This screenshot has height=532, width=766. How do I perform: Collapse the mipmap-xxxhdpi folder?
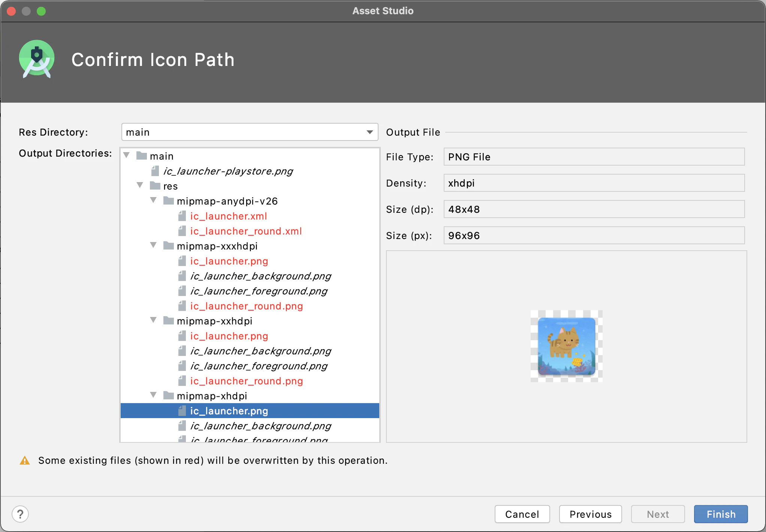click(153, 245)
